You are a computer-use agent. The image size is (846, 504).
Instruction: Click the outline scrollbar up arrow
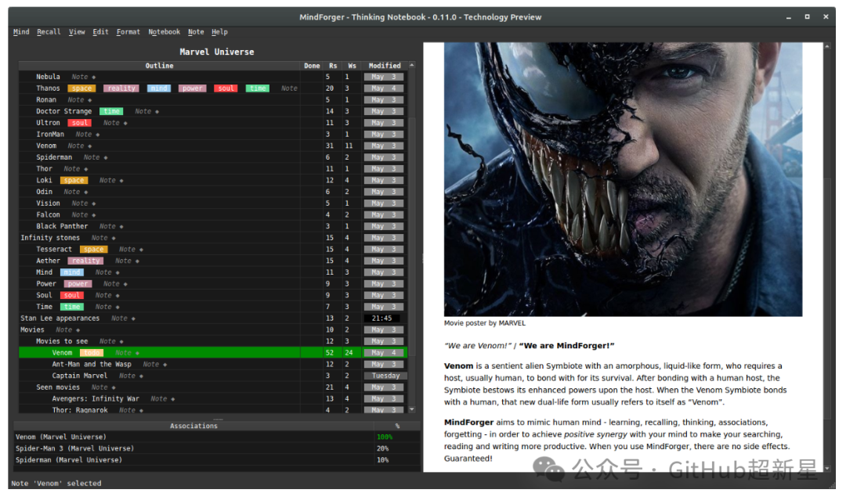coord(412,65)
